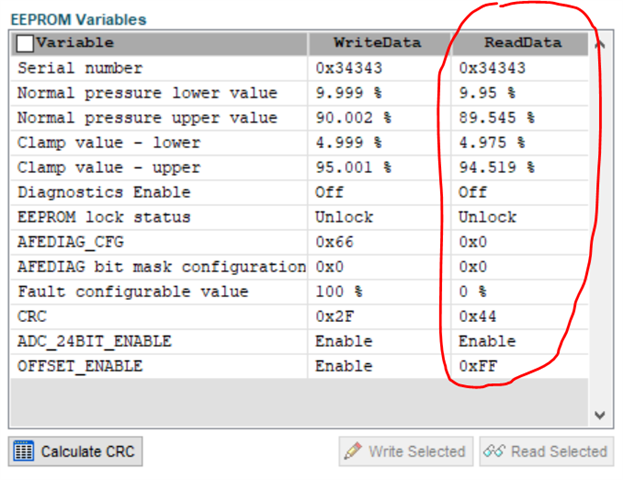Viewport: 623px width, 480px height.
Task: Toggle the select-all checkbox beside Variable header
Action: click(x=24, y=44)
